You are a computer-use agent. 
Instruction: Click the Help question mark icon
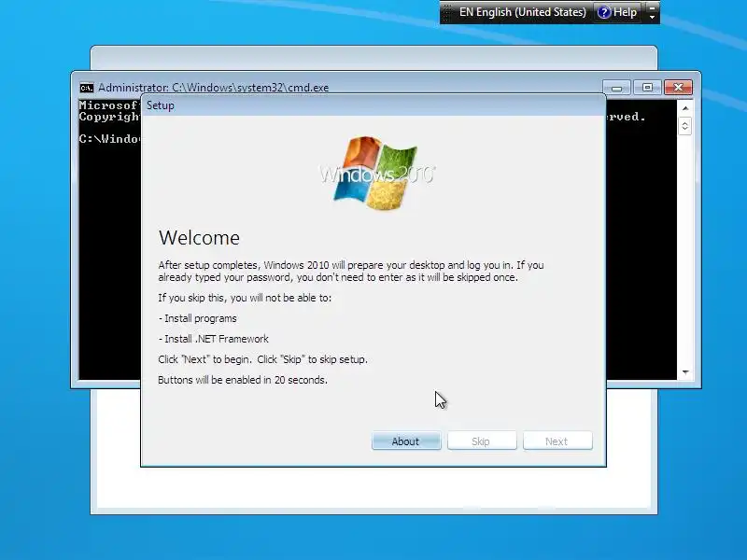point(603,12)
